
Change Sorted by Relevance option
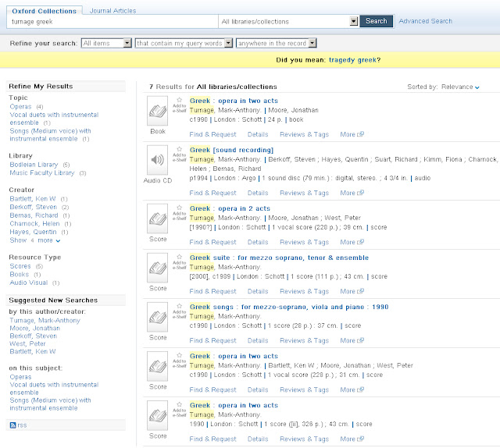[x=460, y=87]
